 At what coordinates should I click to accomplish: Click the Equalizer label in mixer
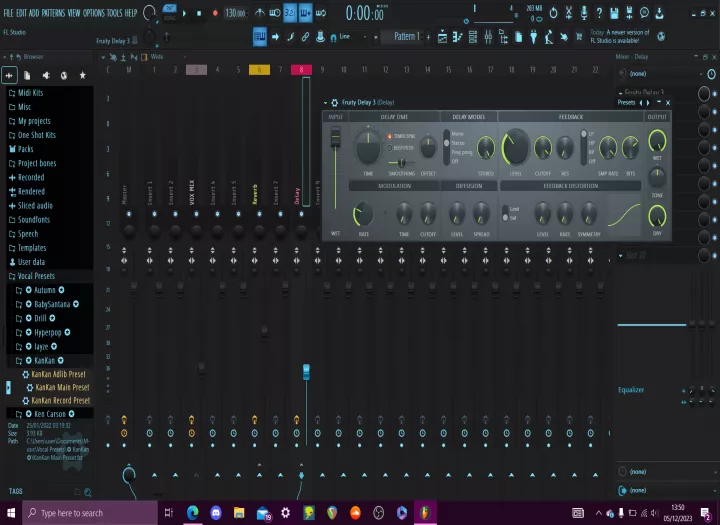coord(631,390)
